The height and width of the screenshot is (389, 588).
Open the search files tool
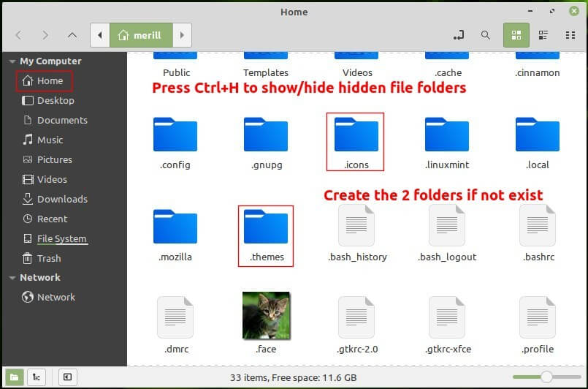coord(486,34)
